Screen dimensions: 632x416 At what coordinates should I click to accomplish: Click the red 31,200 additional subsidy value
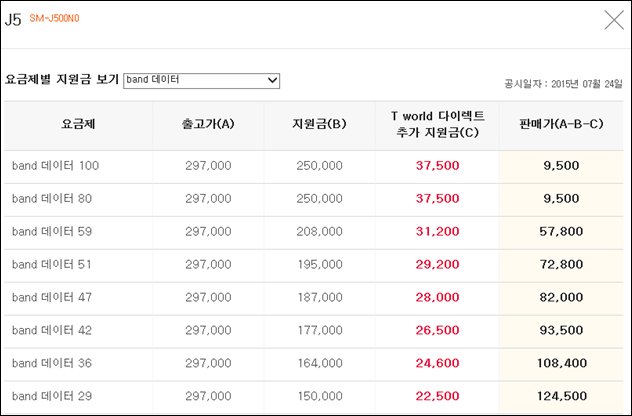click(437, 231)
